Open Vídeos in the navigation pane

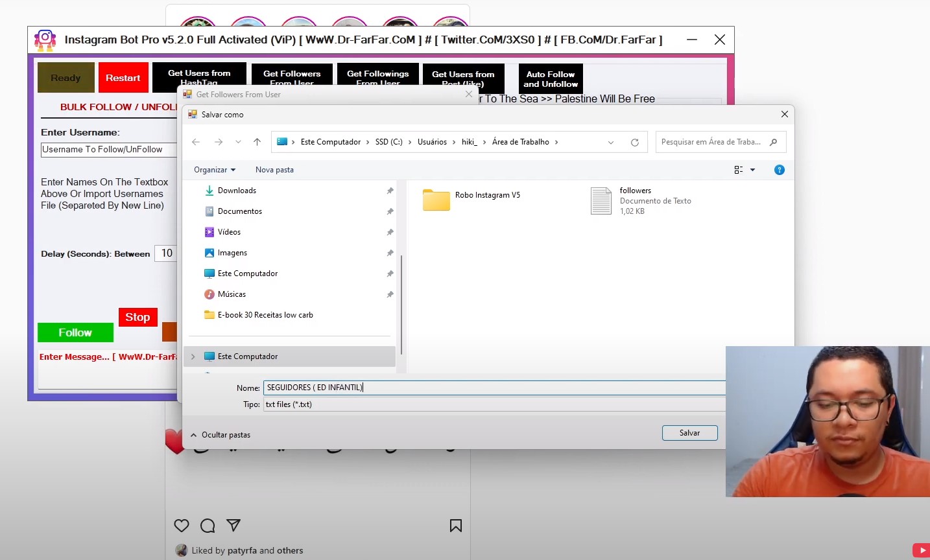(x=229, y=232)
